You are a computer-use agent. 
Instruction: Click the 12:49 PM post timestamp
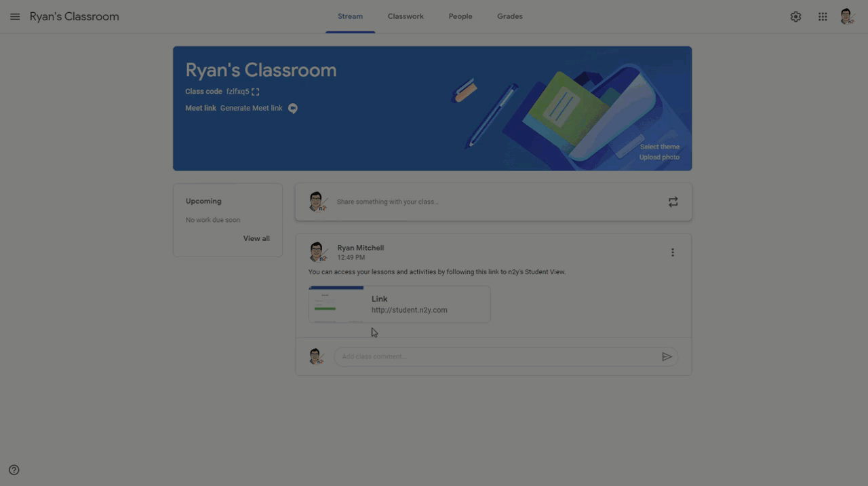(x=351, y=258)
